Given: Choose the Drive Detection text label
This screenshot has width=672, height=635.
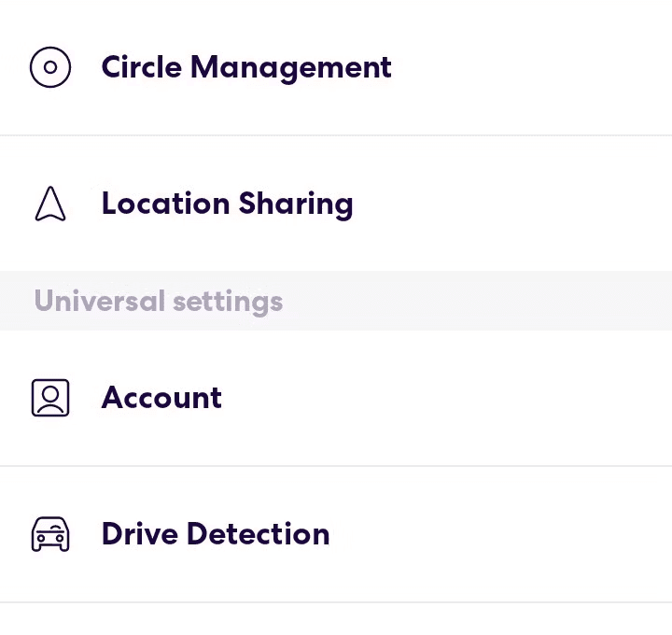Looking at the screenshot, I should tap(216, 534).
